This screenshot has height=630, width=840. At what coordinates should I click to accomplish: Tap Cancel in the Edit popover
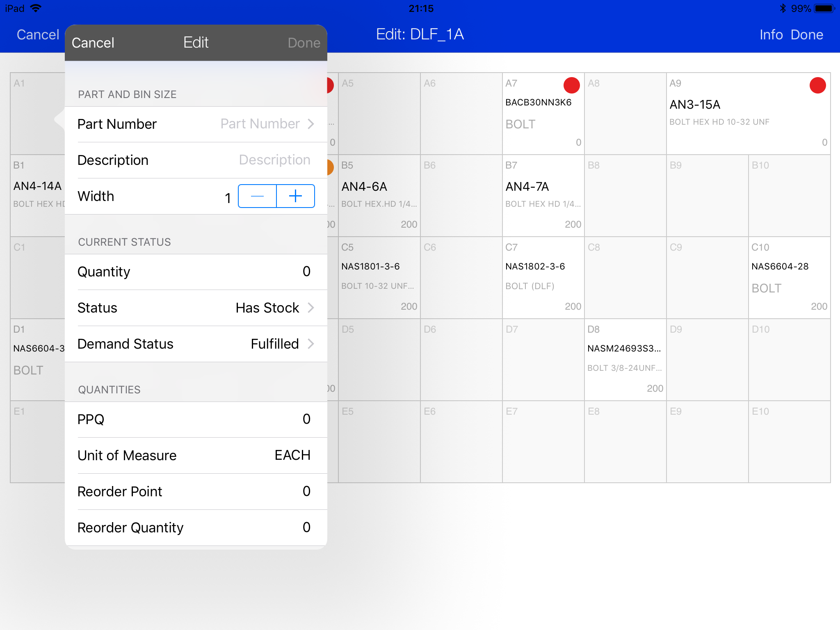93,43
